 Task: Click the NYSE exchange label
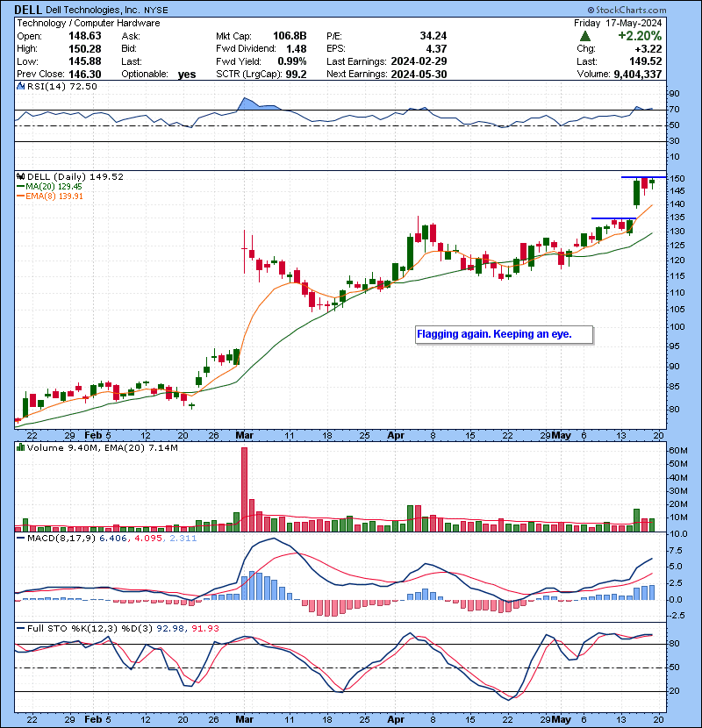point(156,11)
